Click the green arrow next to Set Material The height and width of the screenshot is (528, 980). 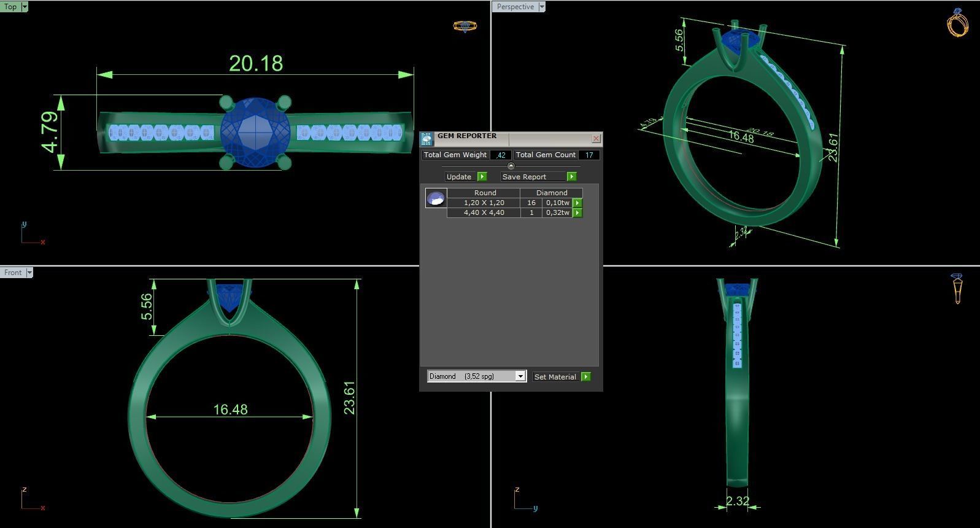click(x=586, y=377)
